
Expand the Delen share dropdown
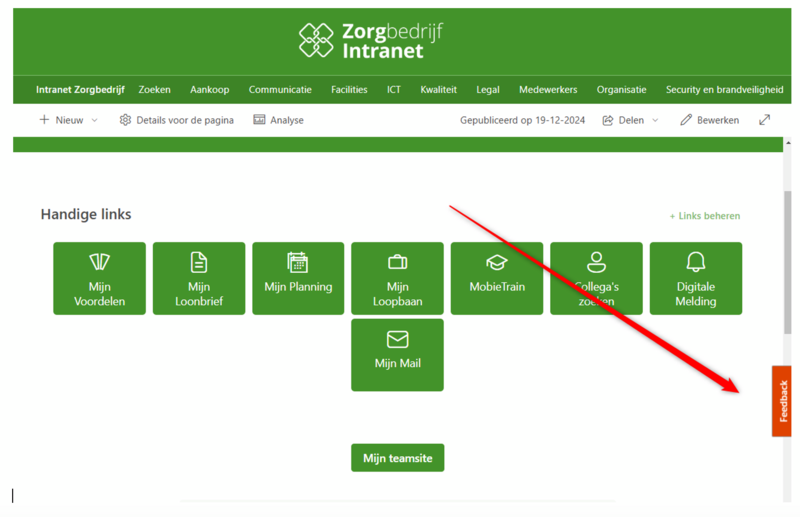(x=630, y=120)
